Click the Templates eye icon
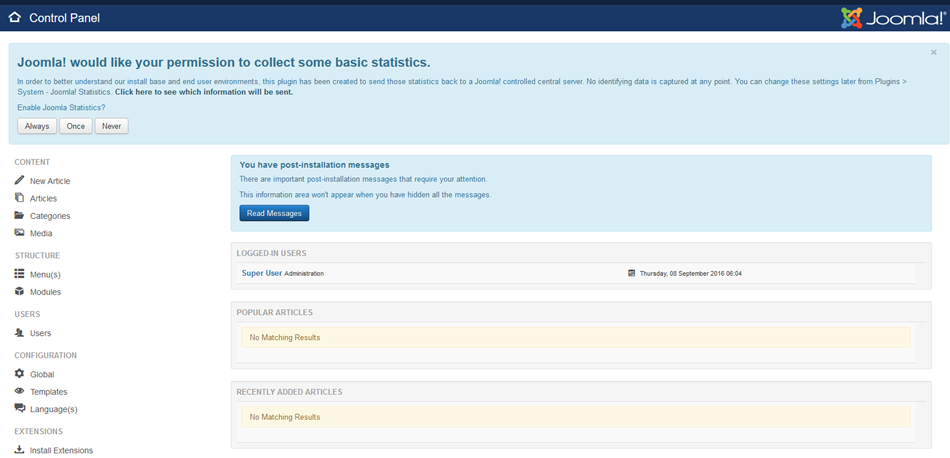Image resolution: width=950 pixels, height=458 pixels. (x=19, y=392)
